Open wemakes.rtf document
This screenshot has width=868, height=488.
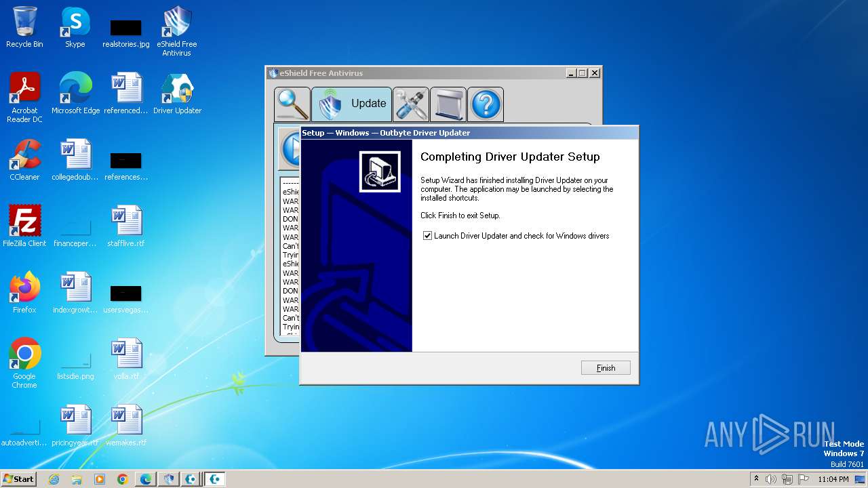(126, 426)
